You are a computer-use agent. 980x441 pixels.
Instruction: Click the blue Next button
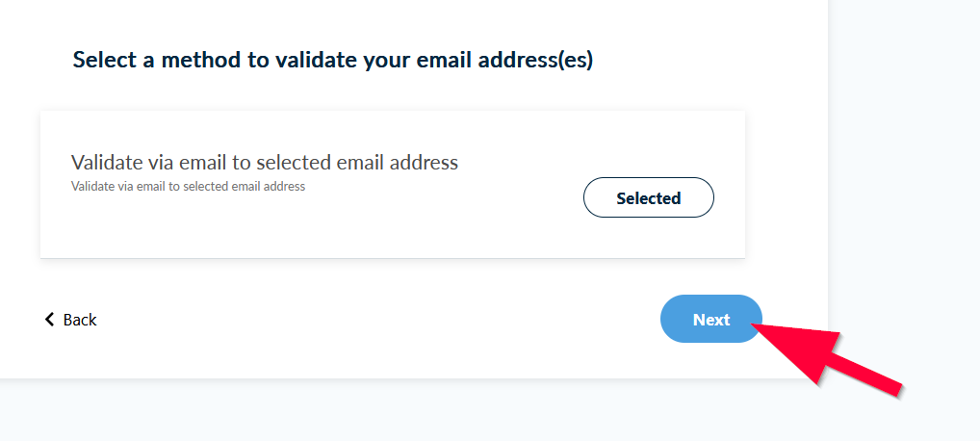(710, 320)
